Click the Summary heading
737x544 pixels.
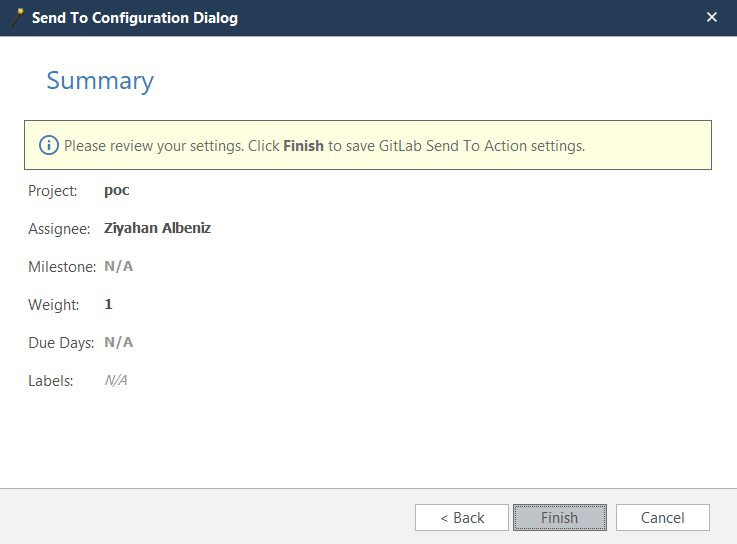pyautogui.click(x=100, y=81)
